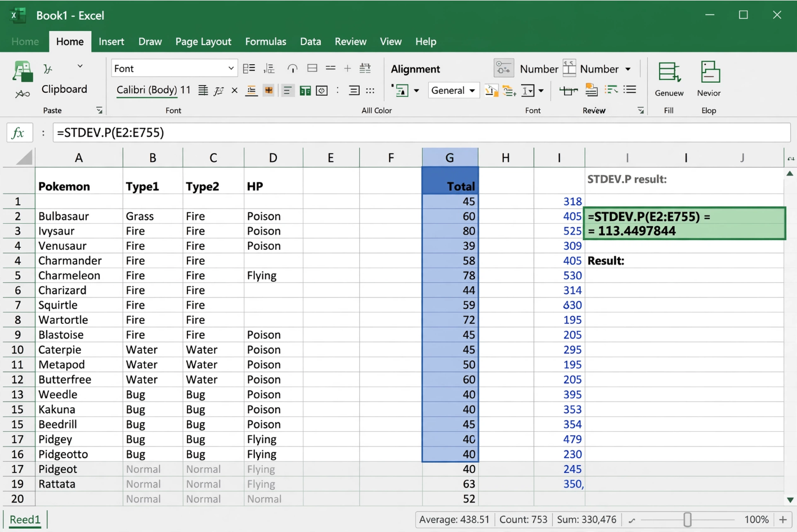The height and width of the screenshot is (532, 797).
Task: Click the plus icon in the Font group
Action: click(x=347, y=69)
